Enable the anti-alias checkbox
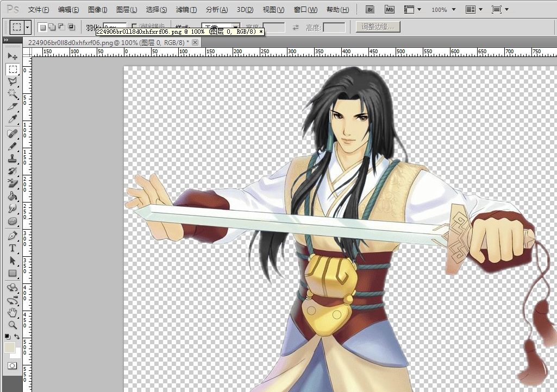This screenshot has height=392, width=557. 134,26
